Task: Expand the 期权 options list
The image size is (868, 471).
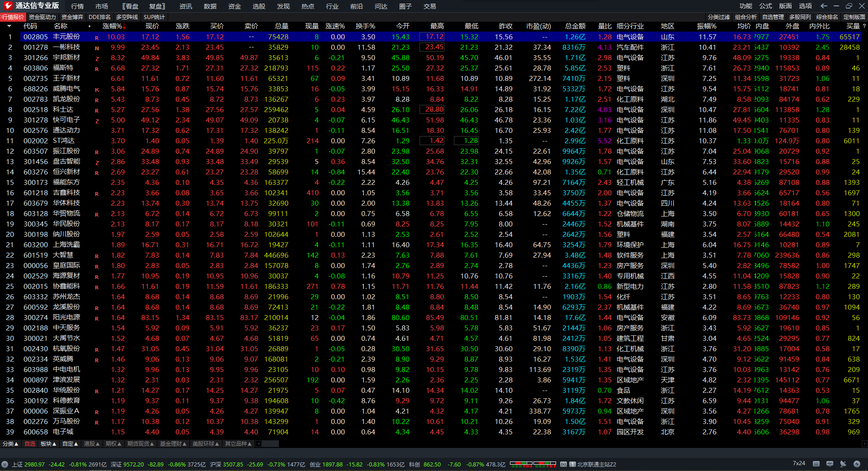Action: click(x=113, y=444)
